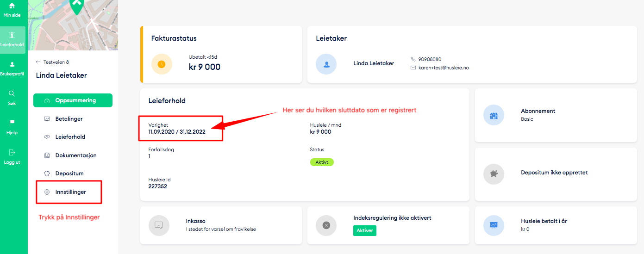
Task: Open Hjelp flag icon
Action: pyautogui.click(x=12, y=123)
